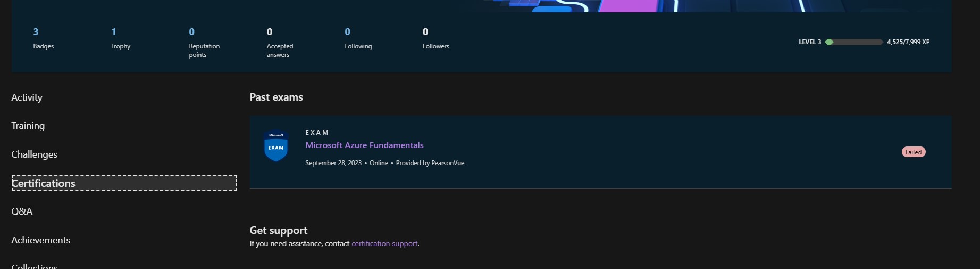This screenshot has width=980, height=269.
Task: Click the 4,525/7,999 XP value
Action: [908, 42]
